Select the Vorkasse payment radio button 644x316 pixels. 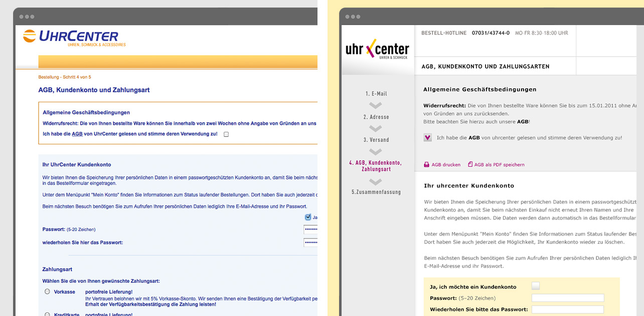click(47, 291)
